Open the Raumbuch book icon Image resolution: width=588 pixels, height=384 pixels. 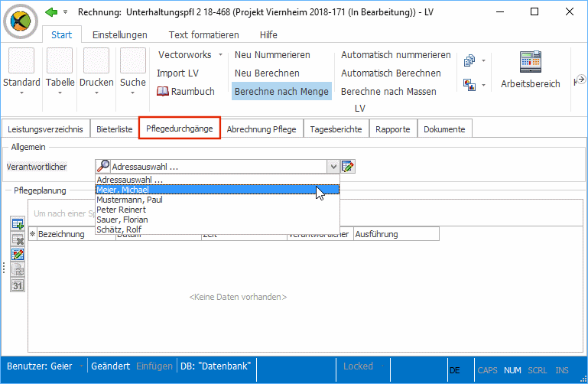click(x=163, y=92)
